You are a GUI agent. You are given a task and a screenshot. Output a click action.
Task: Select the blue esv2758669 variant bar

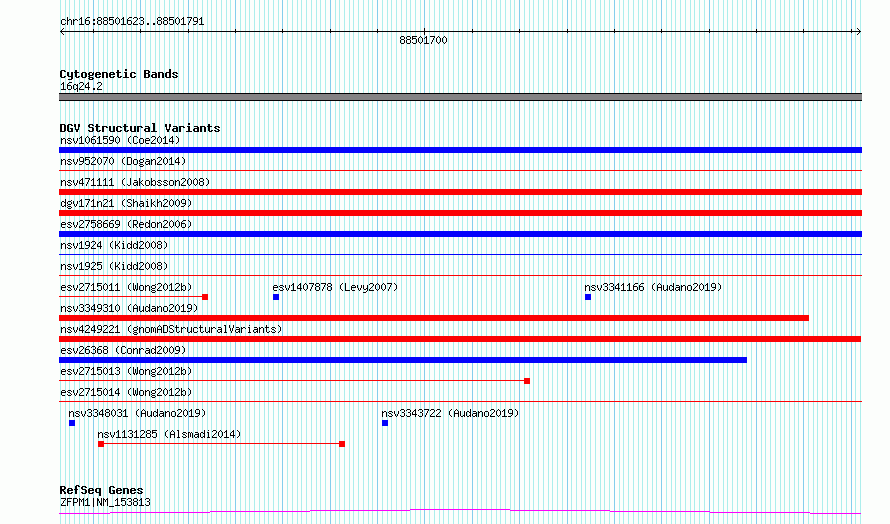point(460,234)
